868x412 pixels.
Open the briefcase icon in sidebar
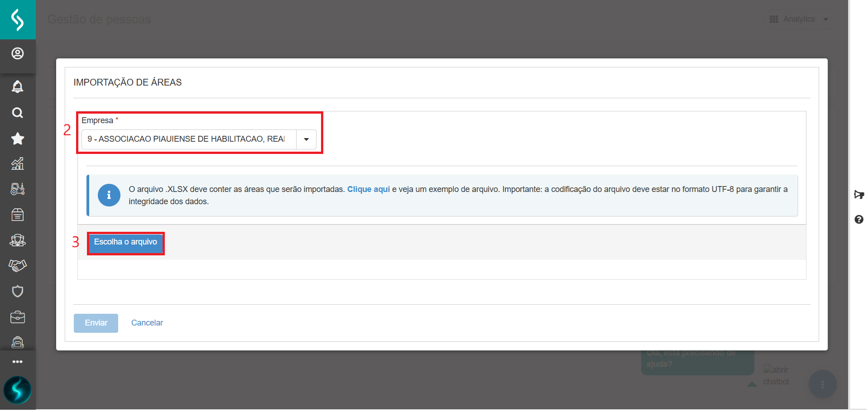(x=18, y=317)
